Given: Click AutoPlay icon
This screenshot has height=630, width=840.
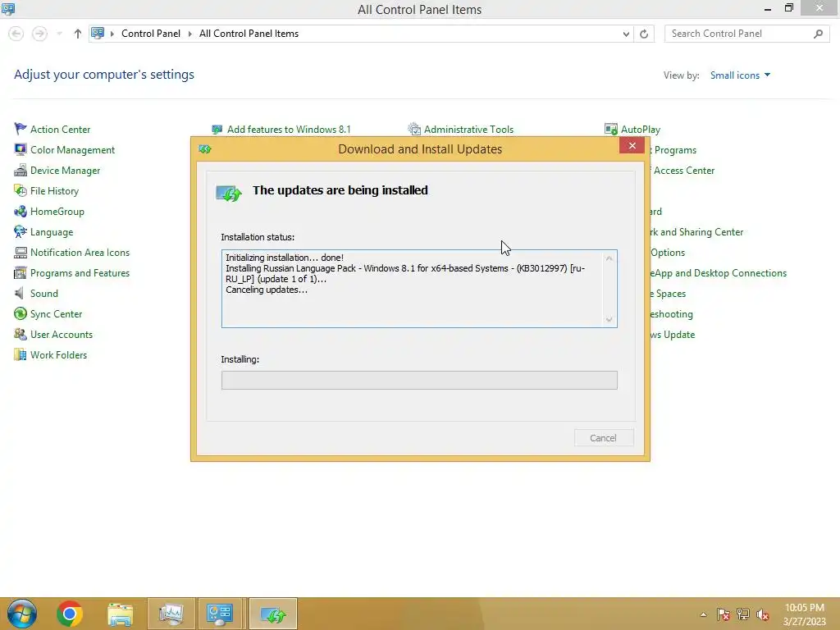Looking at the screenshot, I should tap(610, 129).
